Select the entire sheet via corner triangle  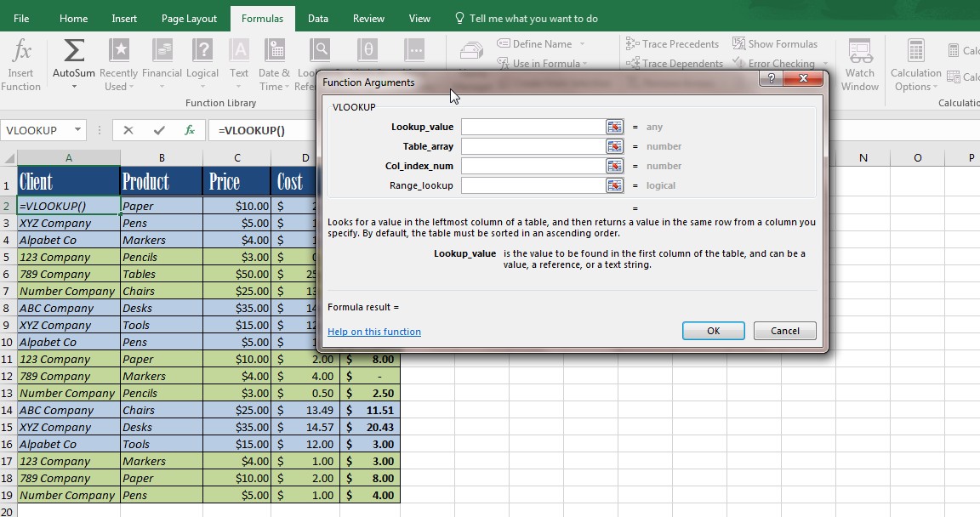click(x=9, y=158)
